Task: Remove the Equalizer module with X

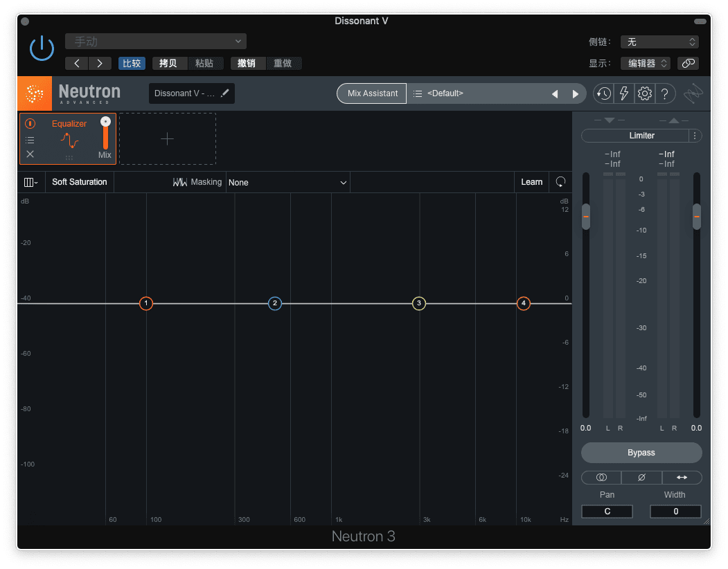Action: [30, 154]
